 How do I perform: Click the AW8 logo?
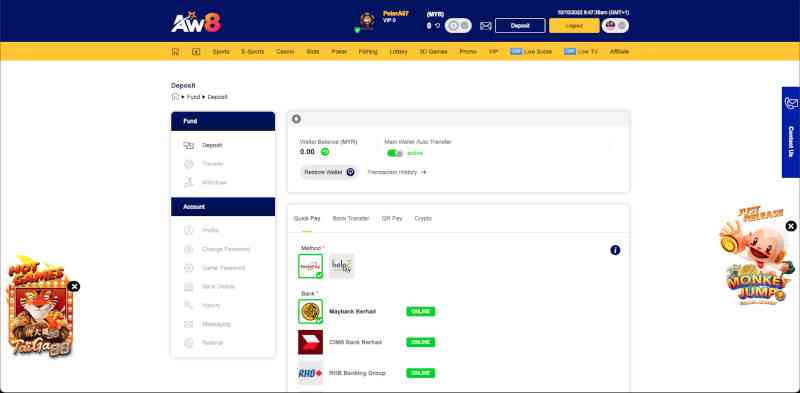click(x=196, y=22)
